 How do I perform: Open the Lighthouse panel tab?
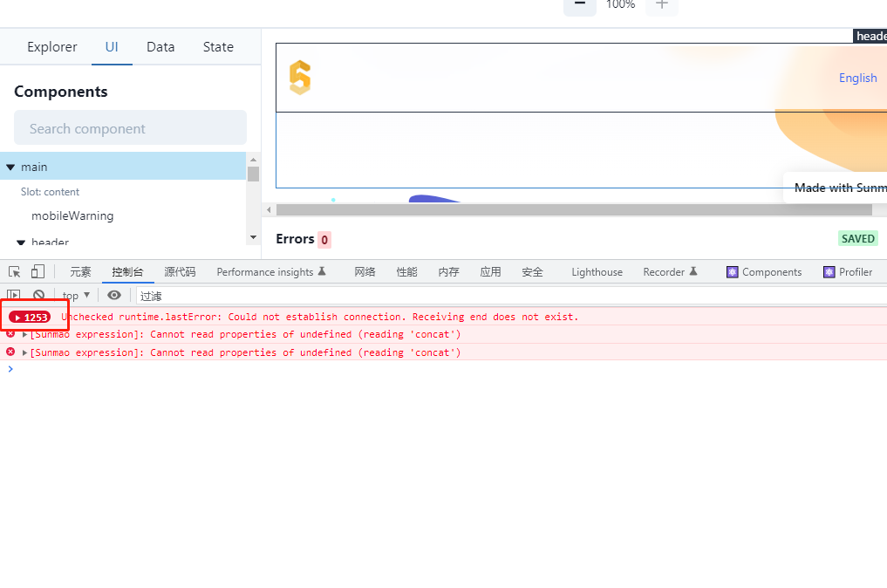click(x=597, y=271)
